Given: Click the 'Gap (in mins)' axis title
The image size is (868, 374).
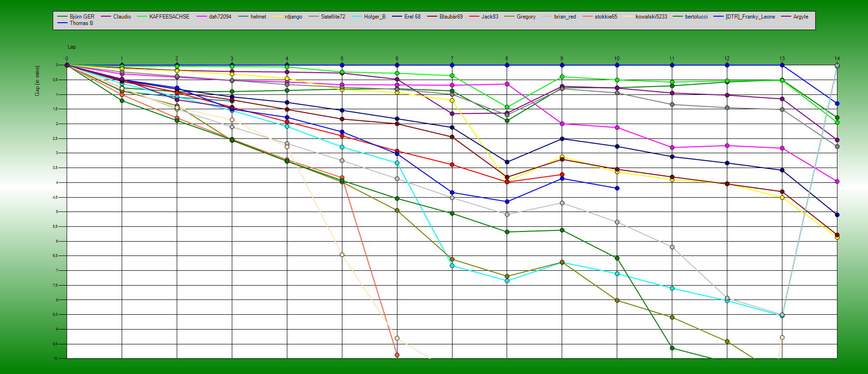Looking at the screenshot, I should click(x=37, y=81).
